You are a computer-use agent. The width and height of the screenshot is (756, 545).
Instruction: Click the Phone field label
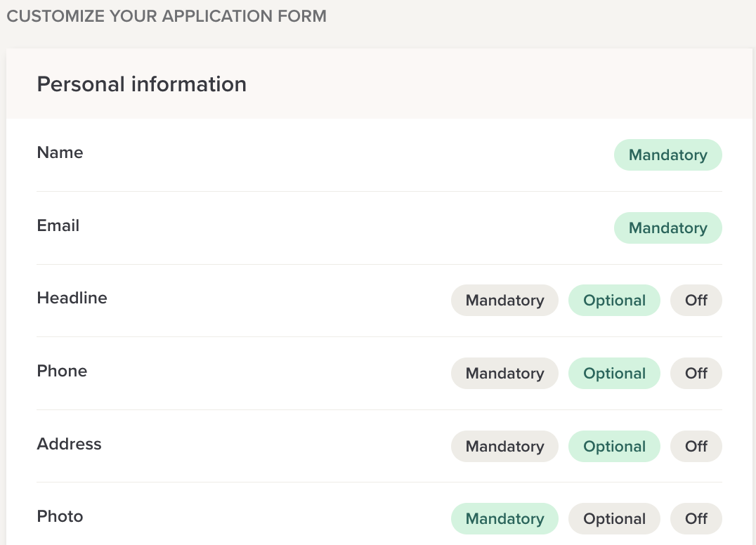coord(62,372)
